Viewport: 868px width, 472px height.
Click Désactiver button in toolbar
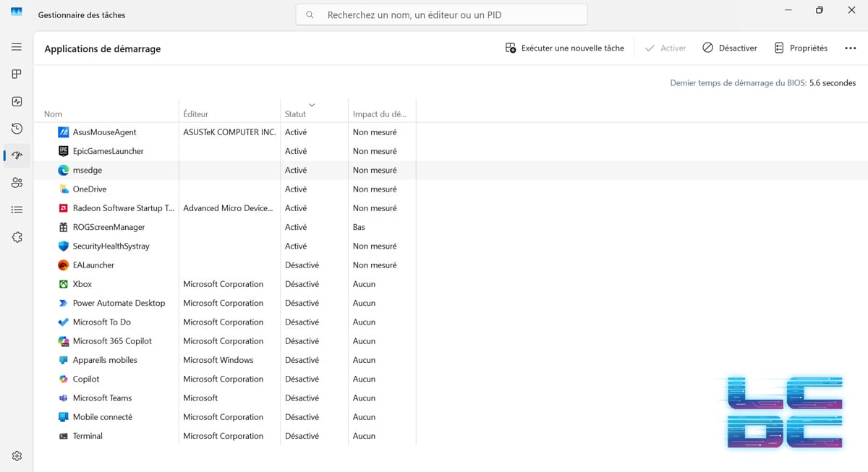pos(729,48)
